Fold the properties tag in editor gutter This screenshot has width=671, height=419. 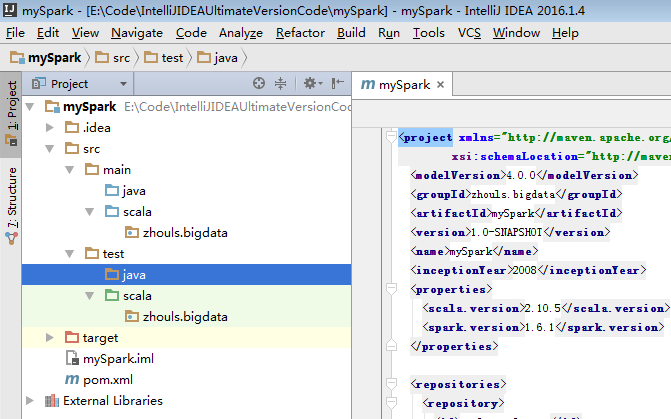tap(391, 289)
